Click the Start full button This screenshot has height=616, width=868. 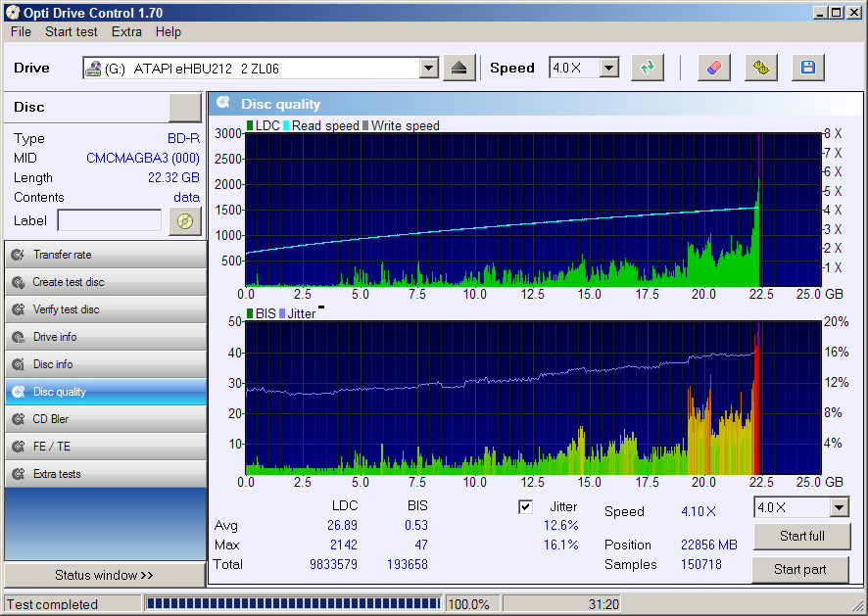coord(800,537)
